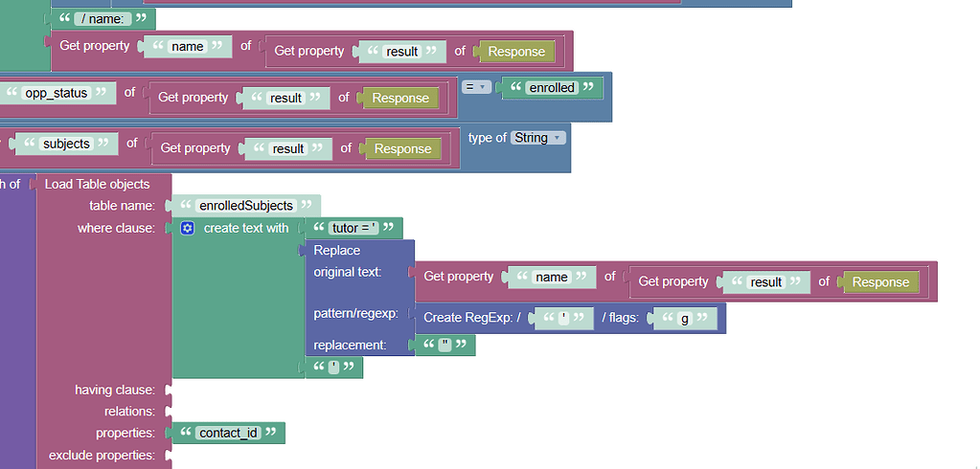980x469 pixels.
Task: Edit the "tutor = '" text field
Action: [x=354, y=228]
